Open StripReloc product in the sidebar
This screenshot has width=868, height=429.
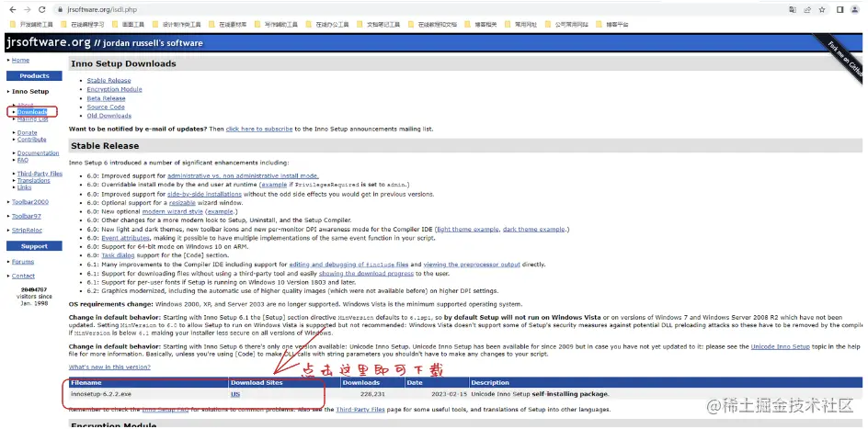click(x=28, y=230)
